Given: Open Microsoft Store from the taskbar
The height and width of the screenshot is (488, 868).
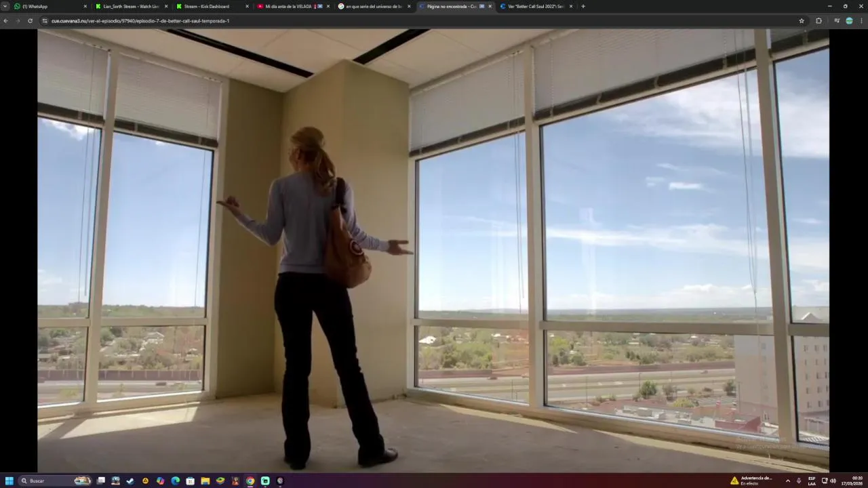Looking at the screenshot, I should [191, 481].
